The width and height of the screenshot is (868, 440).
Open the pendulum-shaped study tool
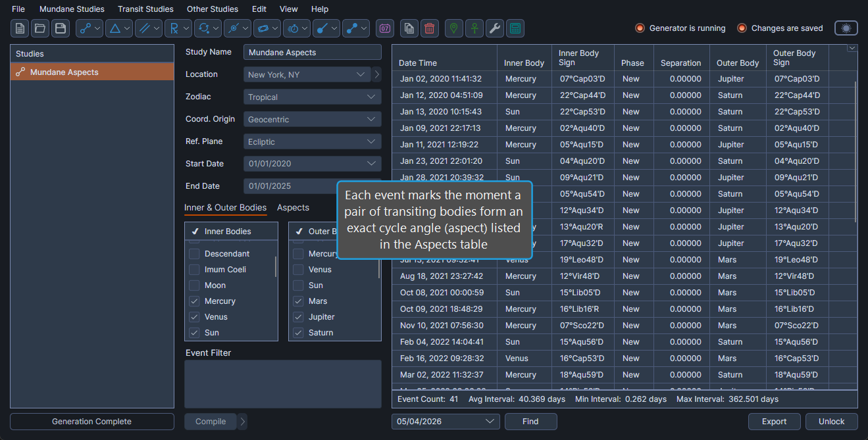coord(326,28)
